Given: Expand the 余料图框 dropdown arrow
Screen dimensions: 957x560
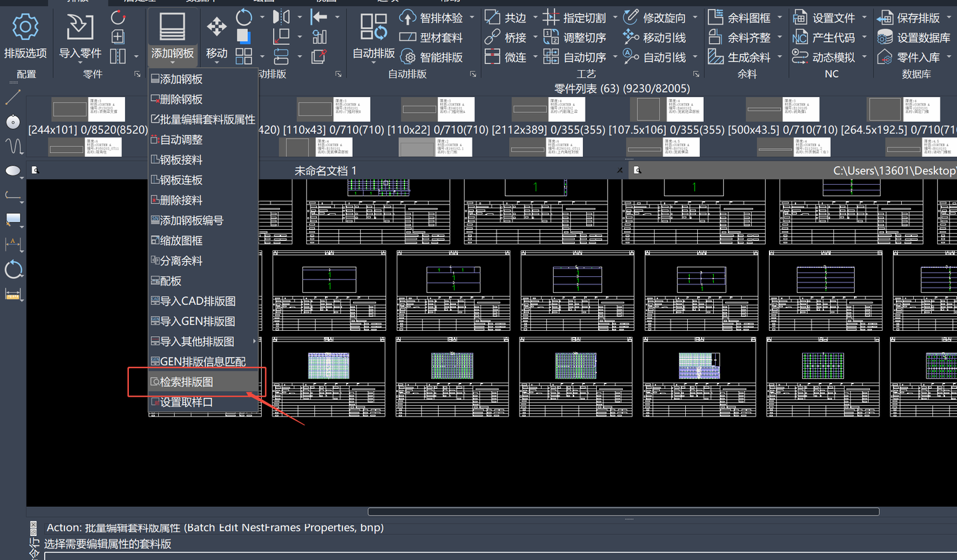Looking at the screenshot, I should coord(780,17).
